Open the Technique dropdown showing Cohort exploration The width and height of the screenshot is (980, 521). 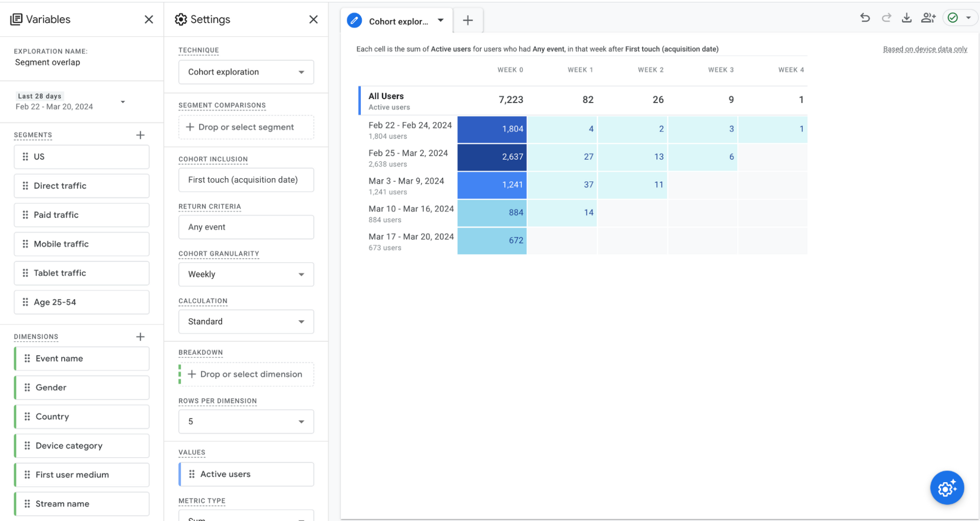pyautogui.click(x=246, y=72)
